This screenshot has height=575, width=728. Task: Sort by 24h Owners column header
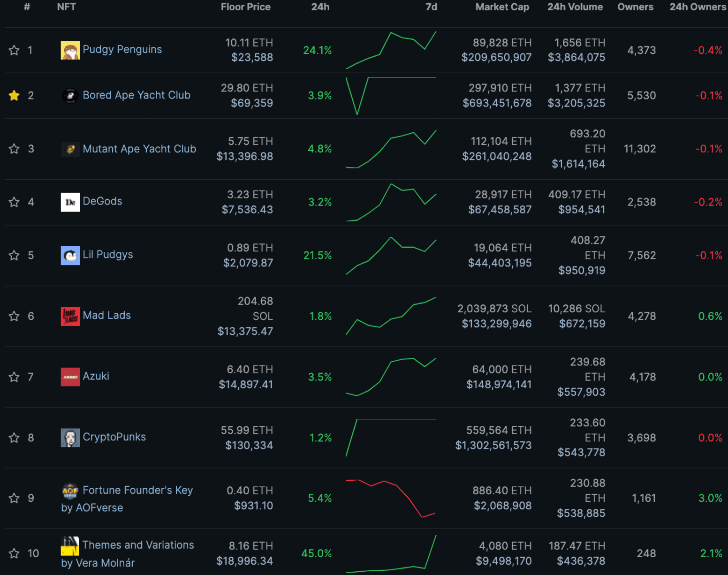(x=698, y=7)
